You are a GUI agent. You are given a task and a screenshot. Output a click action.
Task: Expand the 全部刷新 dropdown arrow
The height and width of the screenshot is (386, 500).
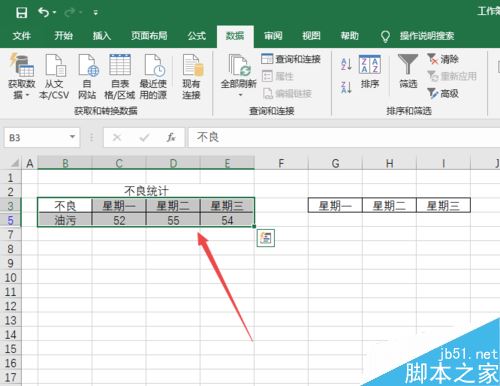click(240, 95)
